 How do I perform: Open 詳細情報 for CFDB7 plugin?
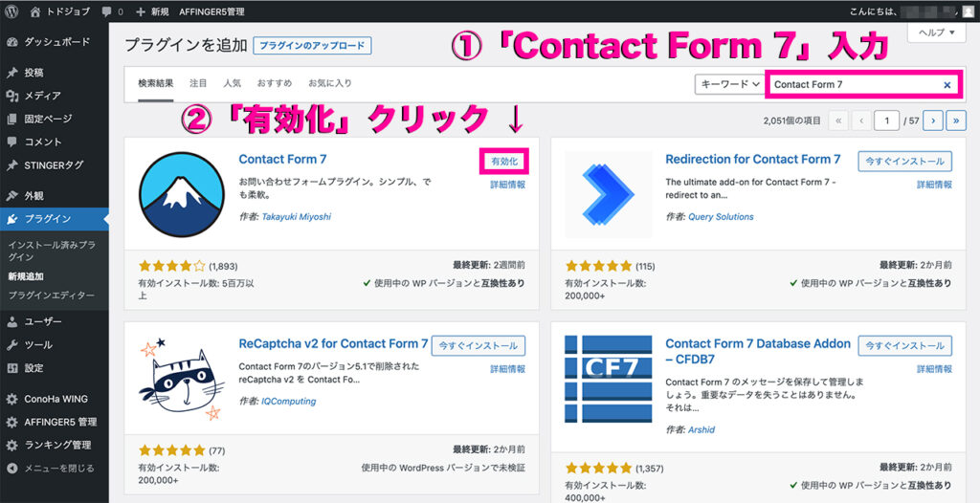934,369
